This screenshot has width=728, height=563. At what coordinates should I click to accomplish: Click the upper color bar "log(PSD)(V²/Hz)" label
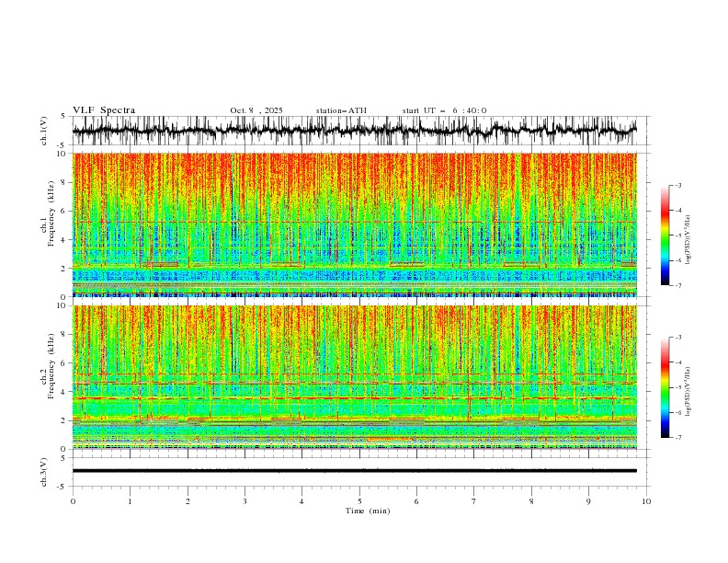point(688,240)
